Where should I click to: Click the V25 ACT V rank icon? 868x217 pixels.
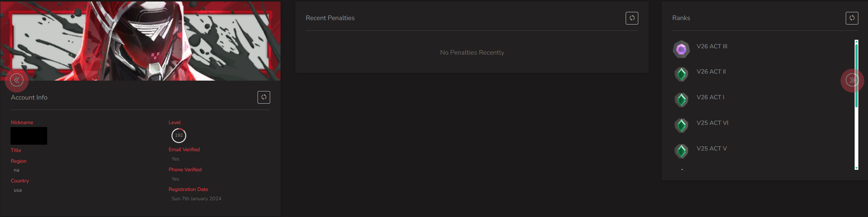coord(681,151)
